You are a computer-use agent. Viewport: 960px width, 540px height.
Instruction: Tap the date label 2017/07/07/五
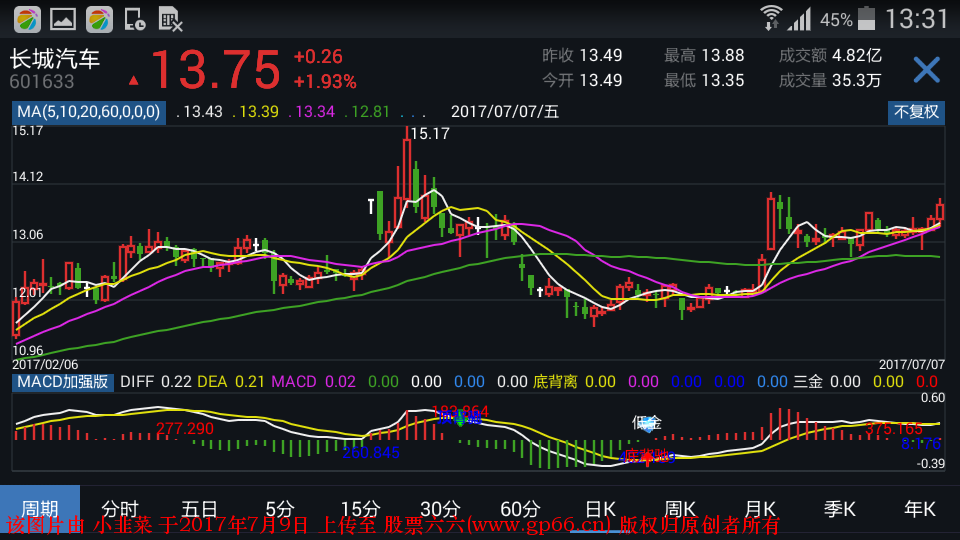pos(505,112)
